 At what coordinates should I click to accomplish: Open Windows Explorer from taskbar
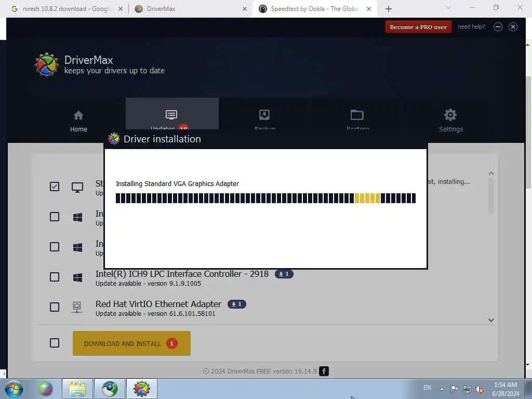77,389
